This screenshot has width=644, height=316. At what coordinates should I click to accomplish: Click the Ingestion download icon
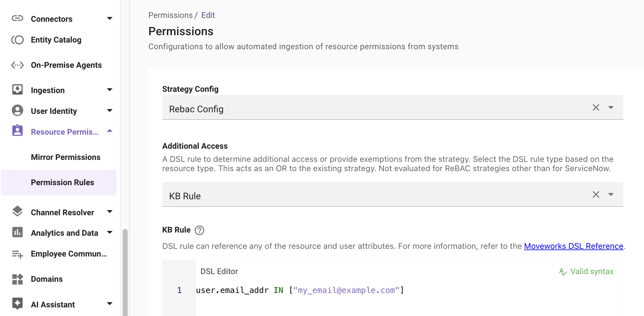[x=17, y=90]
